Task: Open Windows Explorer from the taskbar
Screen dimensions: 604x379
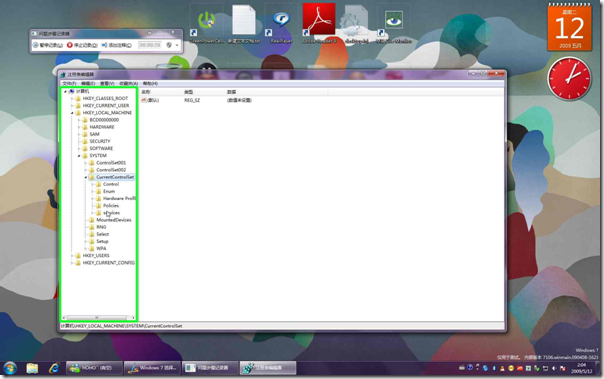Action: pyautogui.click(x=32, y=368)
